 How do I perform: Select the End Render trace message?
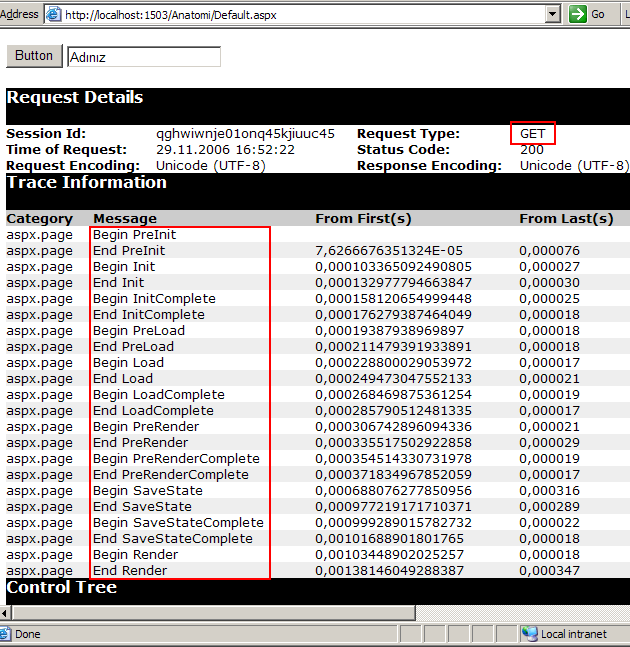click(130, 570)
